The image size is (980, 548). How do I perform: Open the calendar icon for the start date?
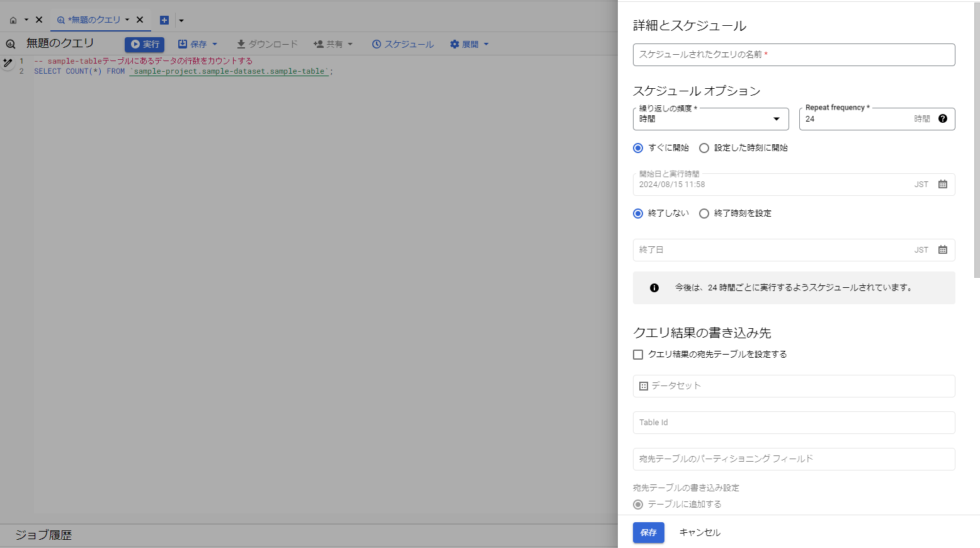click(943, 185)
